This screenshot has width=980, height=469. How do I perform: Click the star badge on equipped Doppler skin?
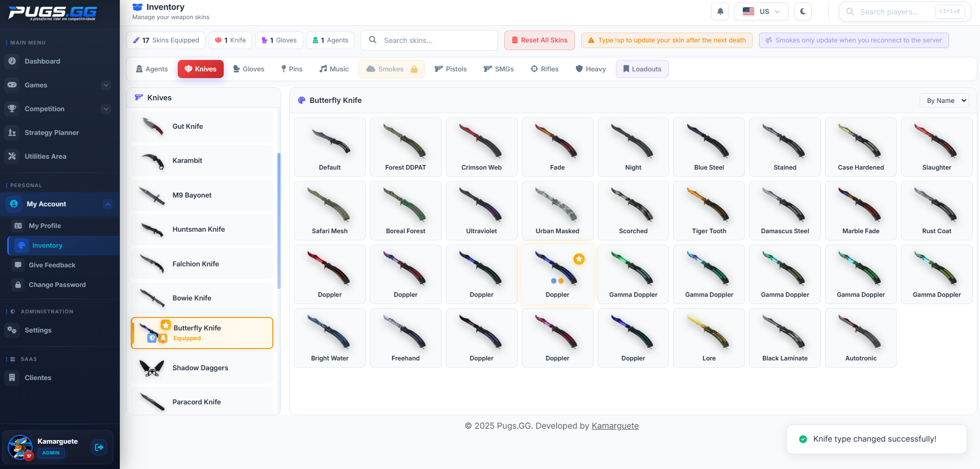pyautogui.click(x=579, y=259)
